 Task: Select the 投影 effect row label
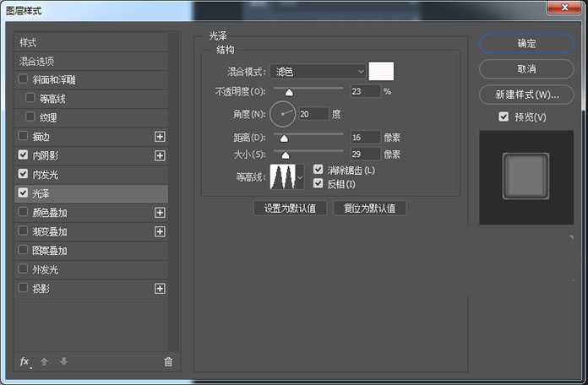point(41,289)
